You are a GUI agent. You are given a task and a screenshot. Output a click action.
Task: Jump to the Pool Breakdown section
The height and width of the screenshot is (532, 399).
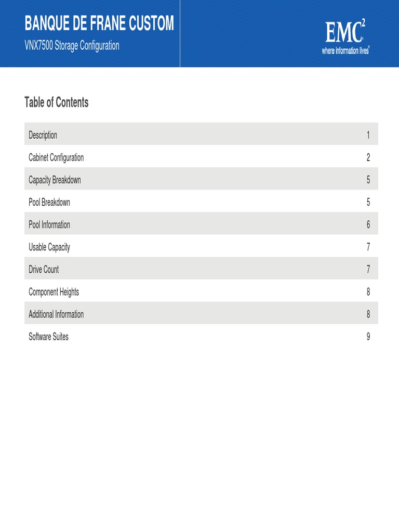[x=201, y=201]
